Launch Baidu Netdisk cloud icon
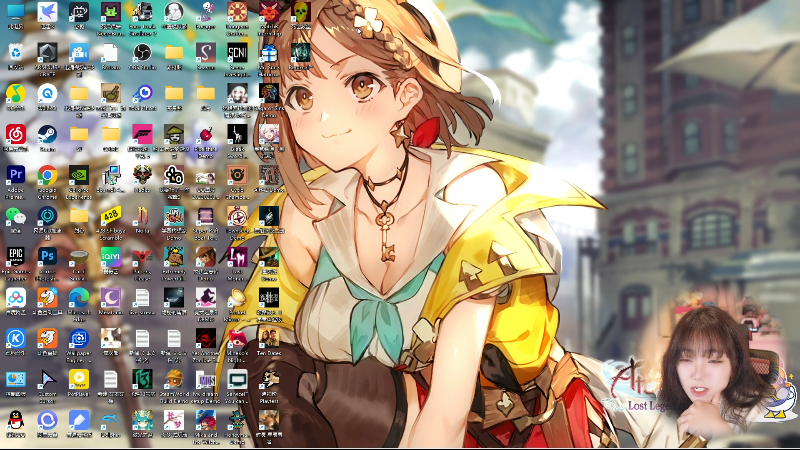The height and width of the screenshot is (450, 800). click(15, 297)
